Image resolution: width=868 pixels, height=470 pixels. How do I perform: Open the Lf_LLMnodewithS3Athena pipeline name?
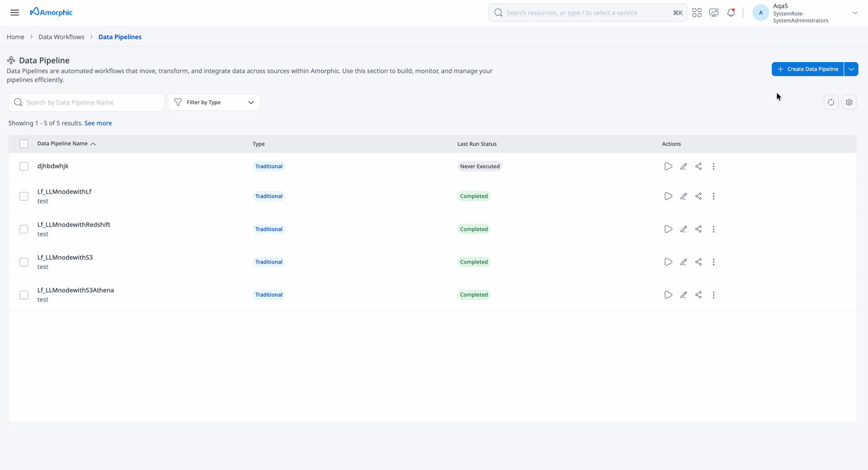[x=76, y=290]
